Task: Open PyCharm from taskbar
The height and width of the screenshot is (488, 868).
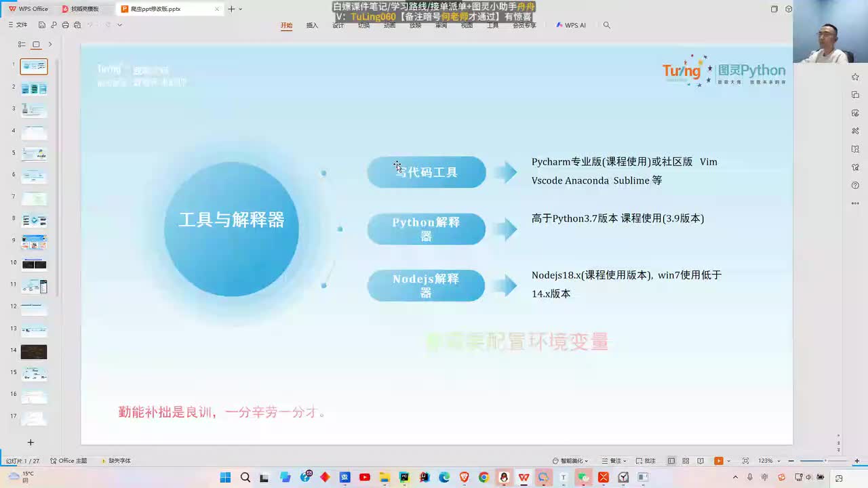Action: click(404, 477)
